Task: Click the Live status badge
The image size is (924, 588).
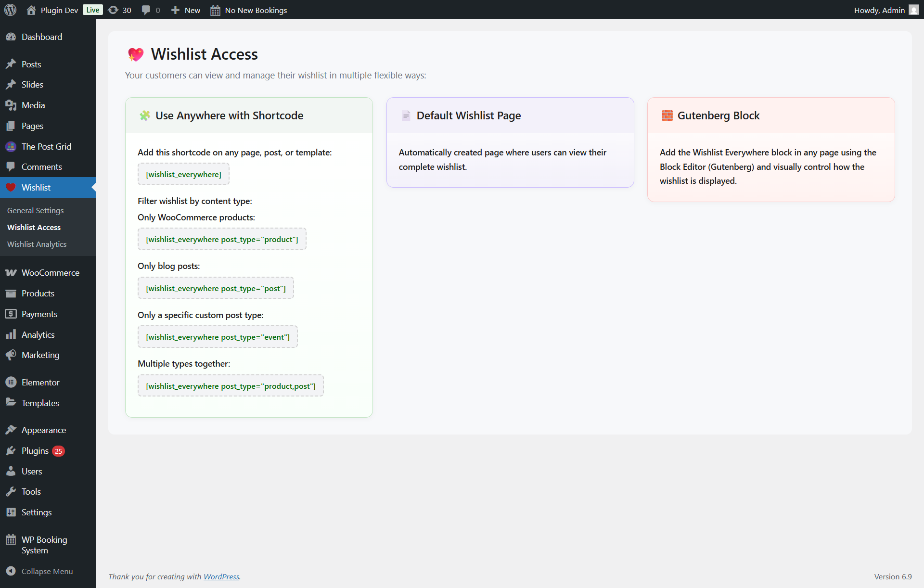Action: 92,10
